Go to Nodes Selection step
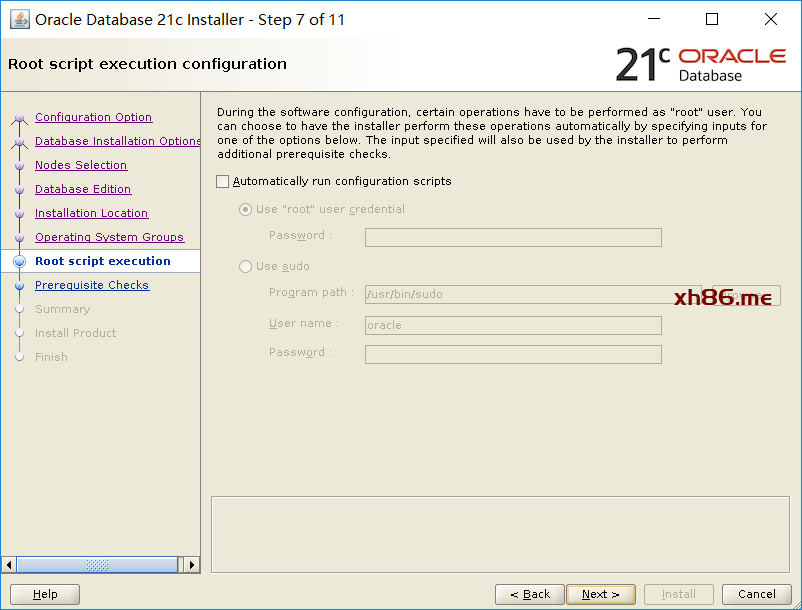 click(81, 165)
